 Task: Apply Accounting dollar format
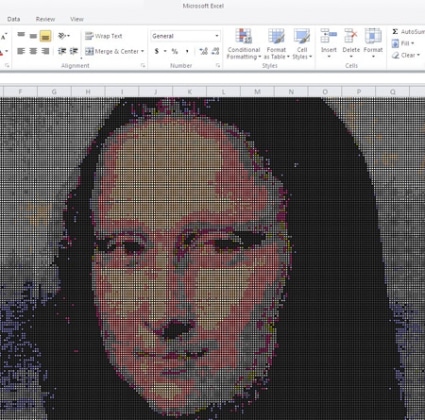tap(156, 51)
